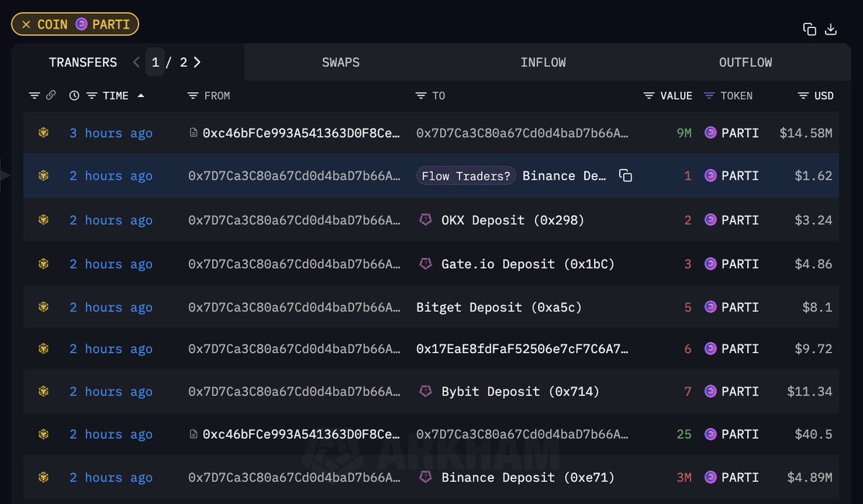
Task: Copy the Binance deposit address in highlighted row
Action: [x=626, y=176]
